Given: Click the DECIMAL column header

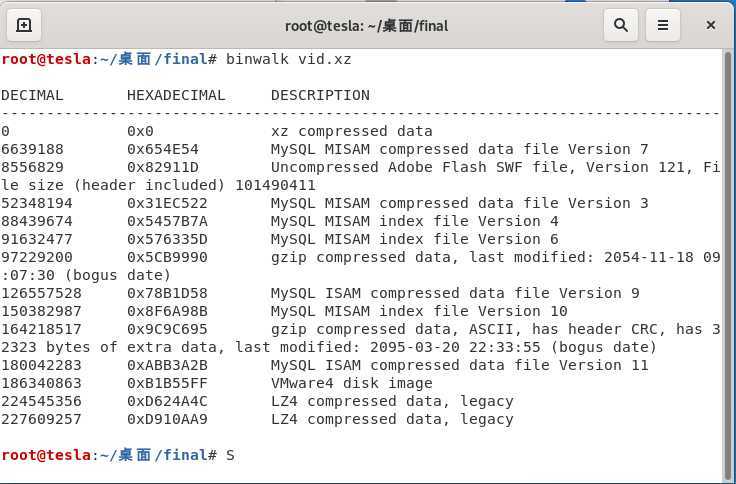Looking at the screenshot, I should 32,95.
